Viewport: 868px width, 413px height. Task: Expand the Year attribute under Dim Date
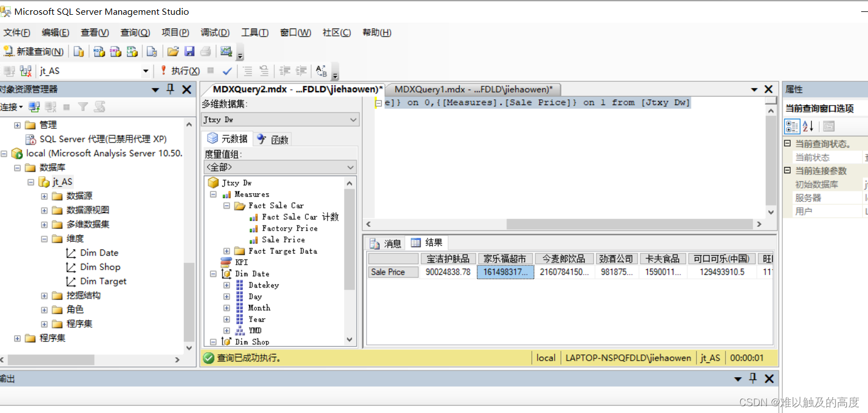tap(227, 319)
